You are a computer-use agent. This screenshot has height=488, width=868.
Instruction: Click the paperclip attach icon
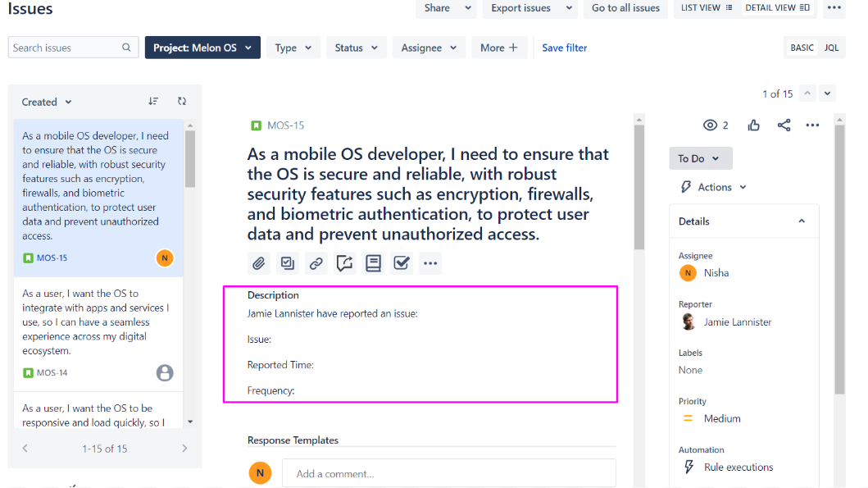[258, 263]
